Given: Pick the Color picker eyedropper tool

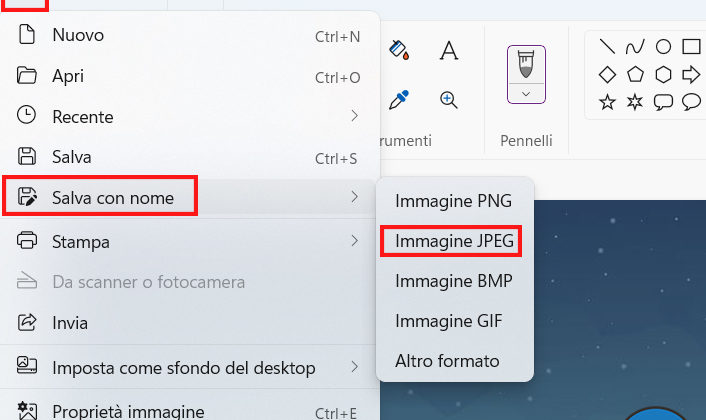Looking at the screenshot, I should click(x=399, y=100).
